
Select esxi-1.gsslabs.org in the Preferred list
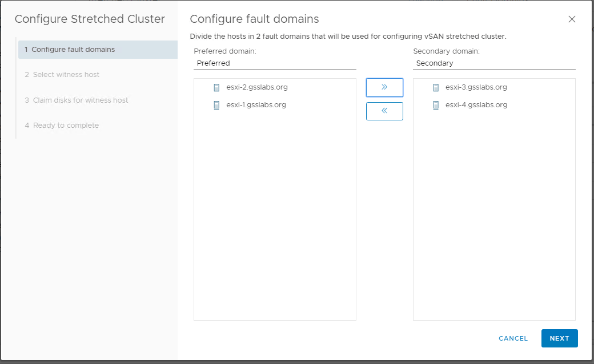tap(256, 105)
